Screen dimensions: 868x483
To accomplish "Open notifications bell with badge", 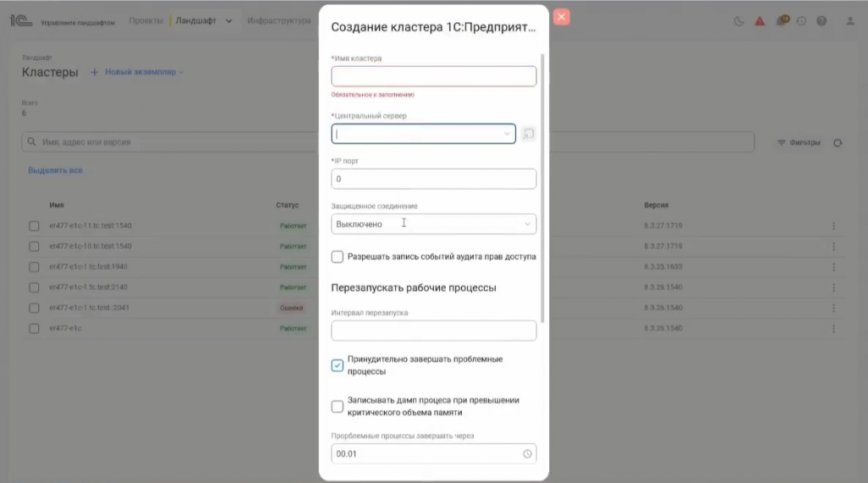I will 781,21.
